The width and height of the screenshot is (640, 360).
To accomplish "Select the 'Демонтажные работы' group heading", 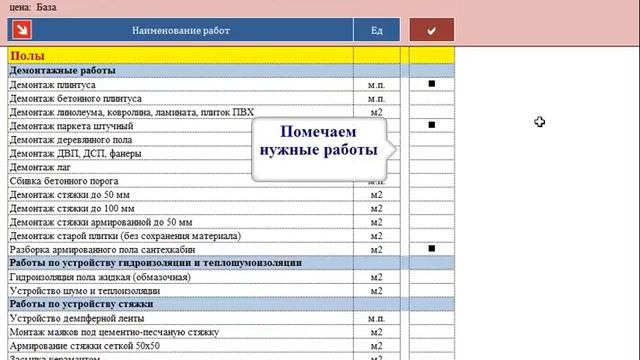I will click(x=62, y=70).
